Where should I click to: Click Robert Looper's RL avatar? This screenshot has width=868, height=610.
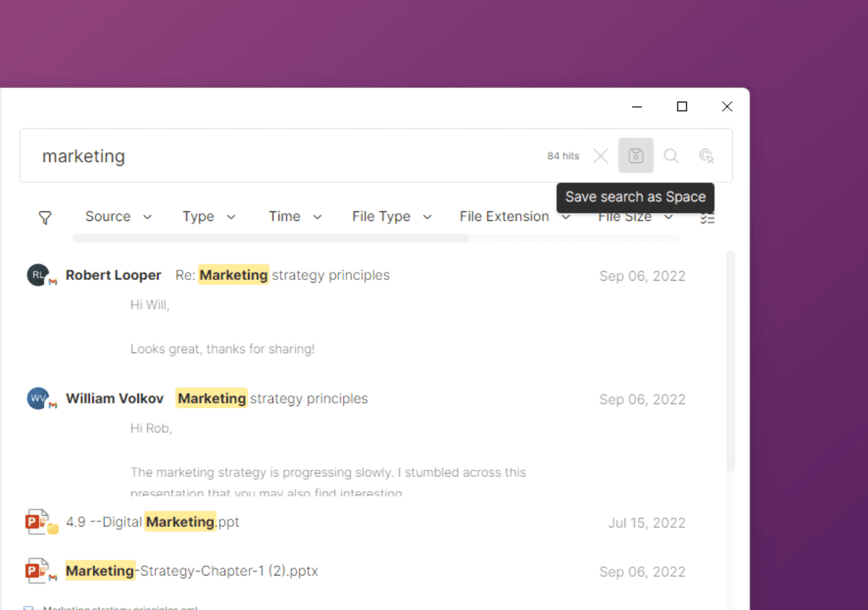click(38, 275)
